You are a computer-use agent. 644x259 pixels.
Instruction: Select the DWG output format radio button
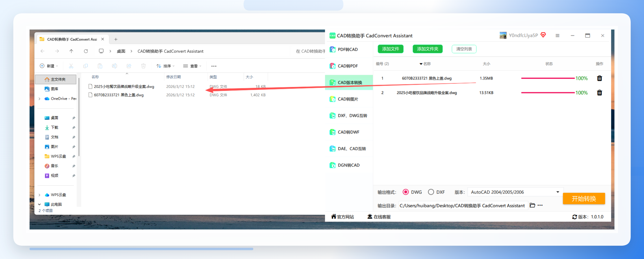coord(406,192)
